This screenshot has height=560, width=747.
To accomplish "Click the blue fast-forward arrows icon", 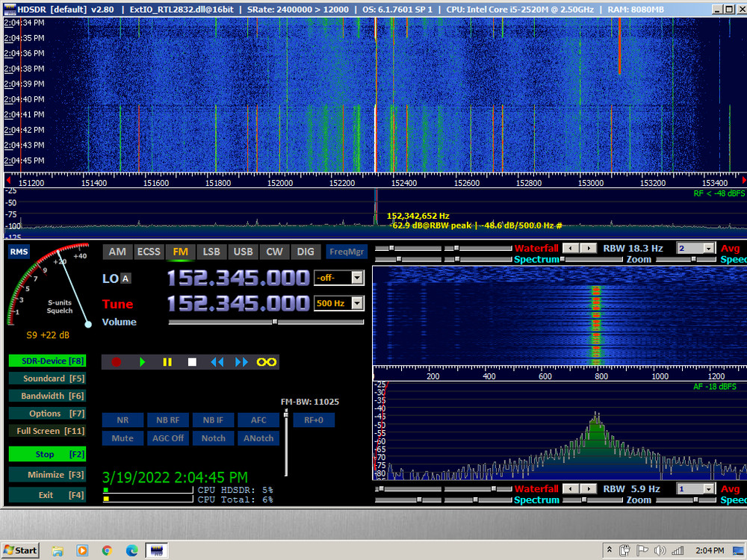I will coord(241,362).
